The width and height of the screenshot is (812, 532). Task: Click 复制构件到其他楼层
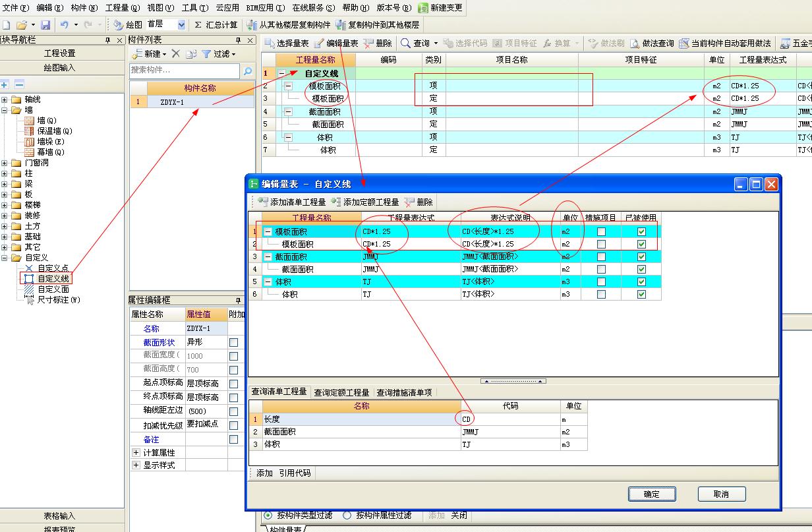click(x=377, y=25)
